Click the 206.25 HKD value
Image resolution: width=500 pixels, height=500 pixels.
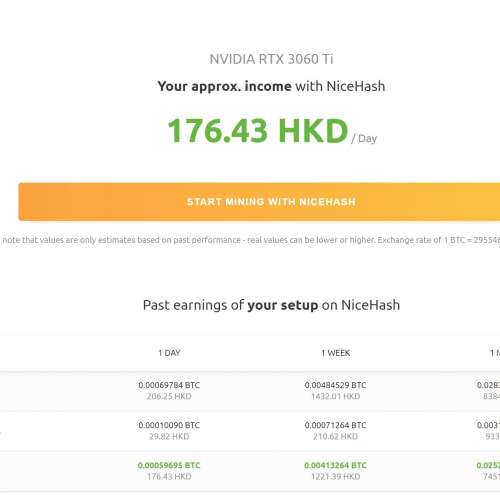point(169,396)
